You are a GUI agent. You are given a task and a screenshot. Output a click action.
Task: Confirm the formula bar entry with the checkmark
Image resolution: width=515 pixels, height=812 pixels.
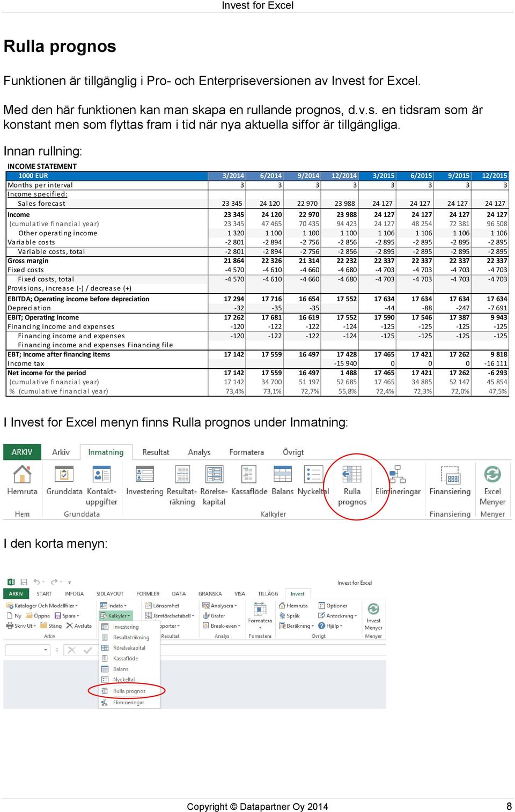point(87,650)
